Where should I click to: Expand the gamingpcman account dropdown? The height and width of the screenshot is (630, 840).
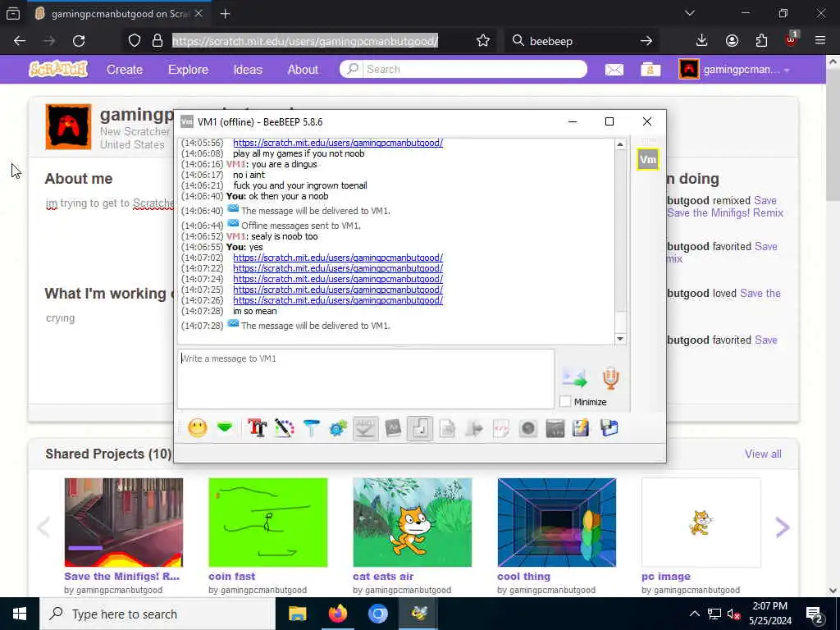tap(734, 70)
